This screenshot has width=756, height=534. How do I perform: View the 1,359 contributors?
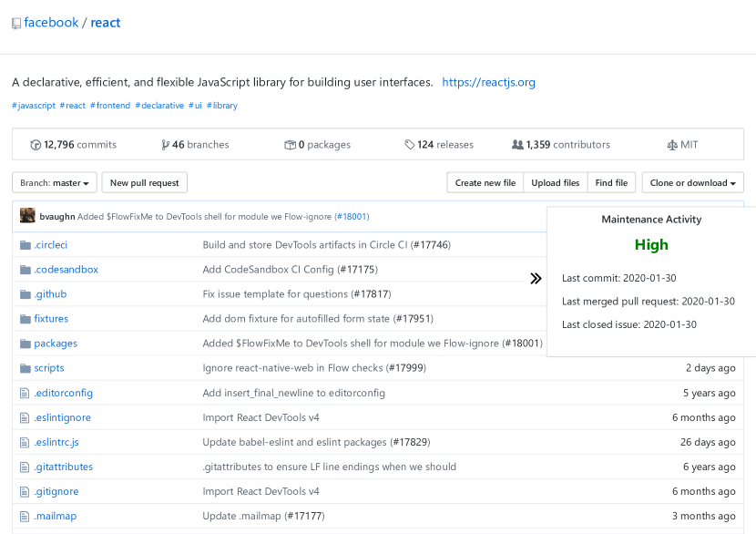pyautogui.click(x=568, y=145)
